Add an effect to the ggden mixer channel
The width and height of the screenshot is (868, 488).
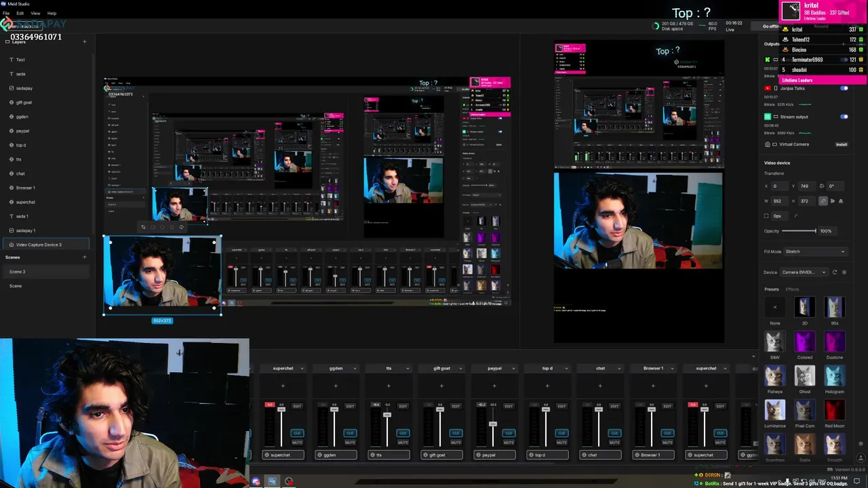coord(336,386)
